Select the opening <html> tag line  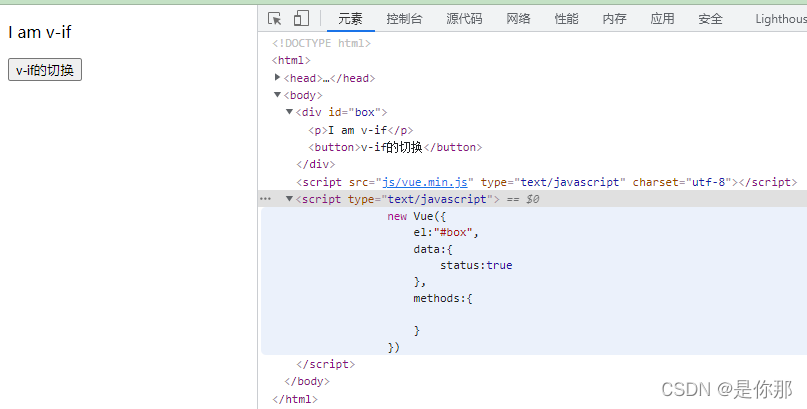point(291,60)
